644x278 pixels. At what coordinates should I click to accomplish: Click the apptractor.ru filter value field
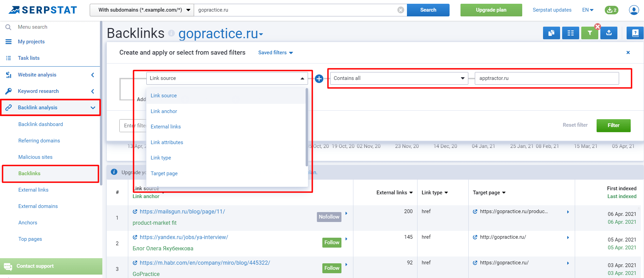(547, 78)
